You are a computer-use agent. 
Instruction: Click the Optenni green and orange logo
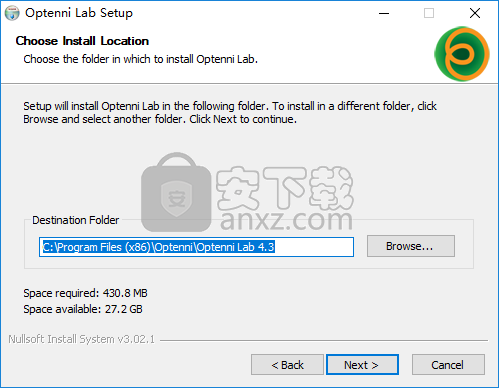pyautogui.click(x=462, y=54)
